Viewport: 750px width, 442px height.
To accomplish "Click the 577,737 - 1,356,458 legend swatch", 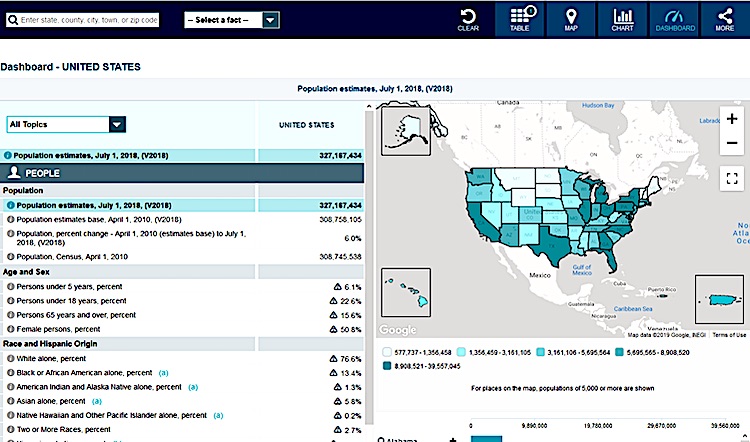I will tap(386, 353).
